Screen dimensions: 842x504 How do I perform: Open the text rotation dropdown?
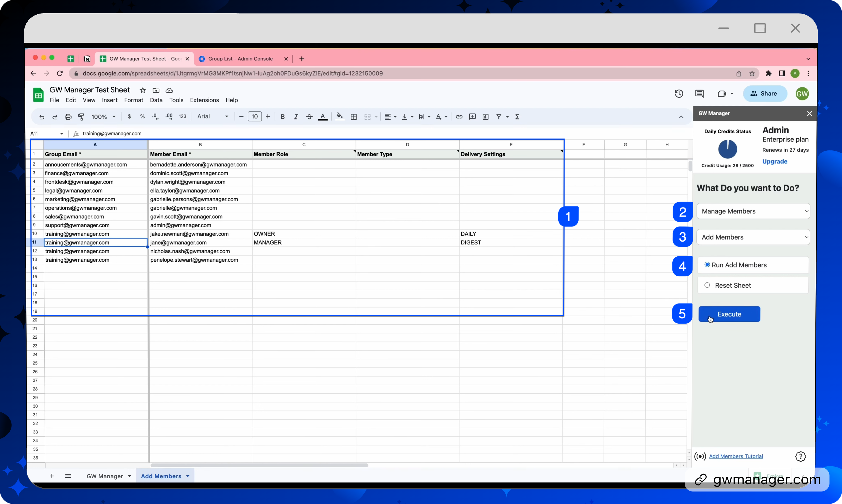tap(441, 116)
